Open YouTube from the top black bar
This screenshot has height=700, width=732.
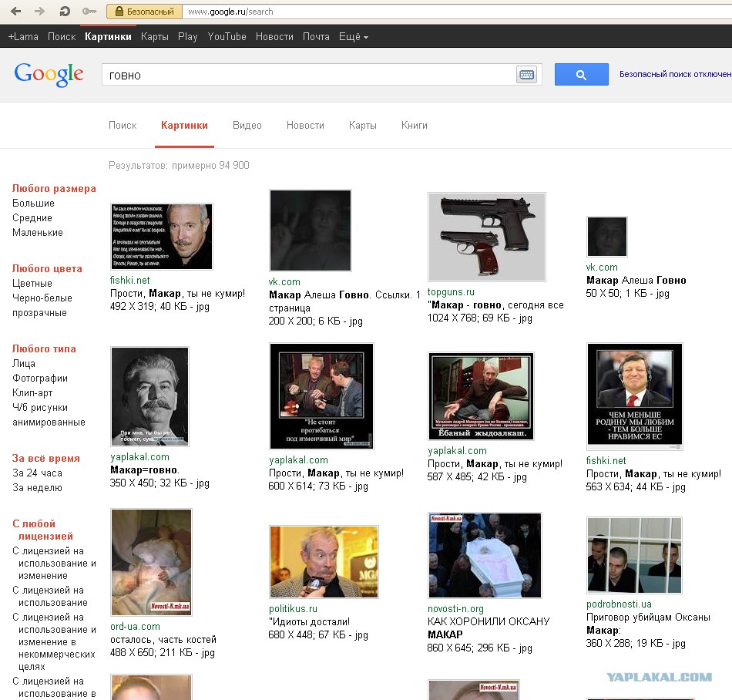pyautogui.click(x=227, y=36)
